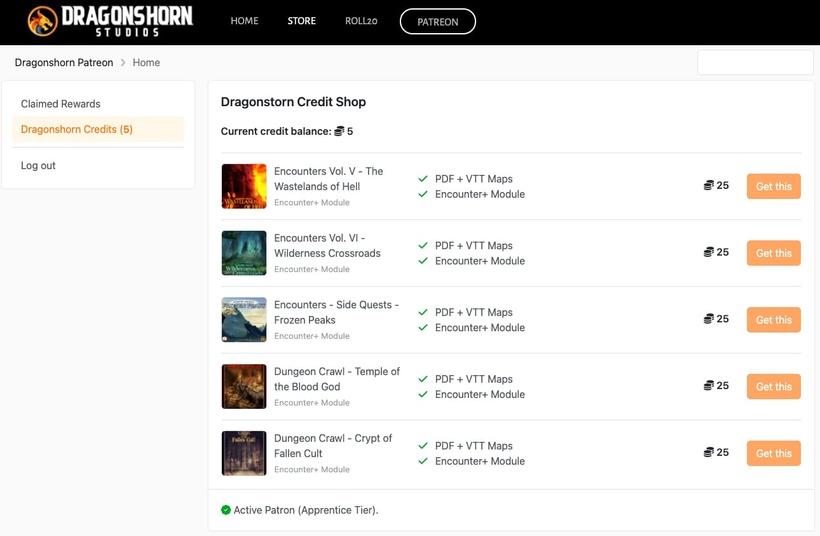
Task: Open the ROLL20 navigation item
Action: (x=361, y=21)
